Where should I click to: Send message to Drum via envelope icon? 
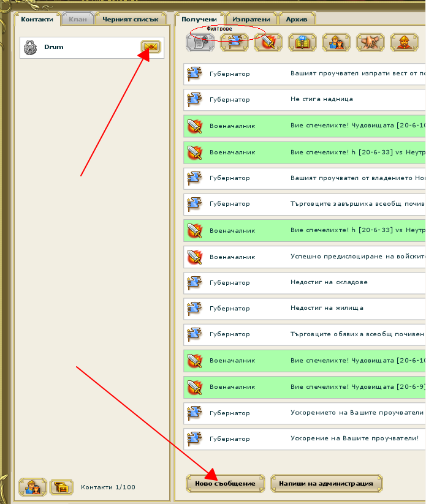pyautogui.click(x=150, y=47)
